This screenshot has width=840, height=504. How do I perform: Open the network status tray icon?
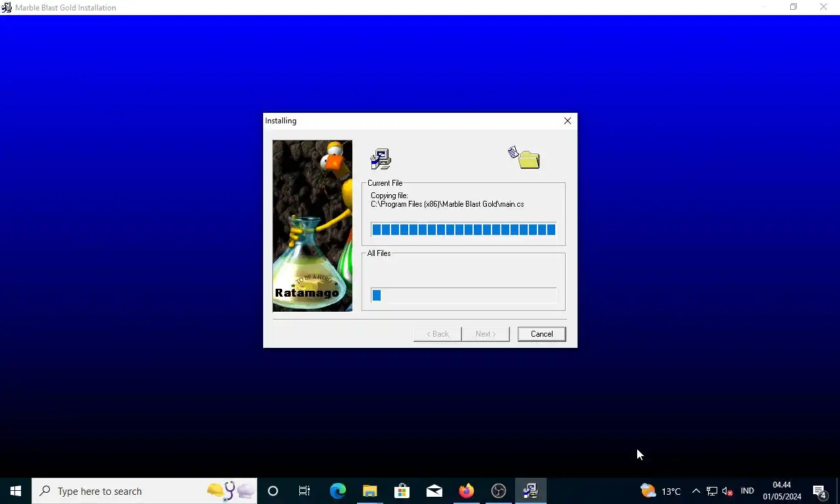(712, 491)
